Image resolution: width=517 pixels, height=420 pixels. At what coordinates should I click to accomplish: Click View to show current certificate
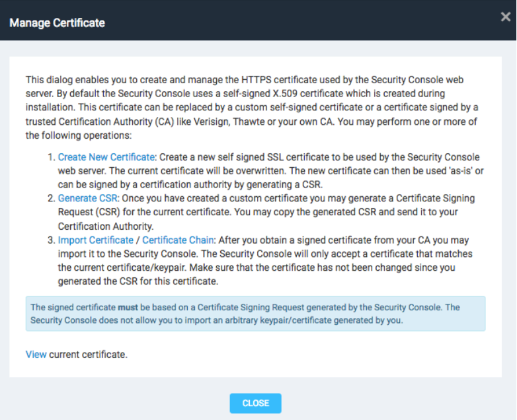tap(36, 355)
